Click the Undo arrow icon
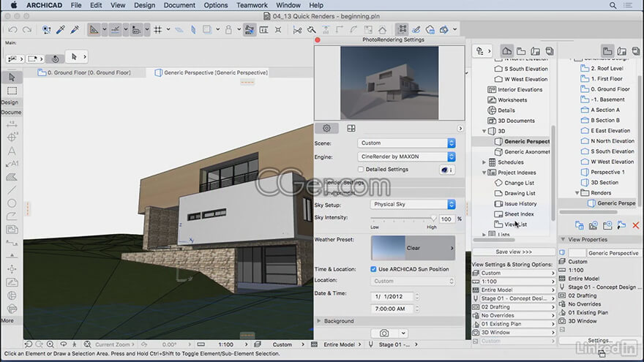The height and width of the screenshot is (362, 644). tap(12, 29)
